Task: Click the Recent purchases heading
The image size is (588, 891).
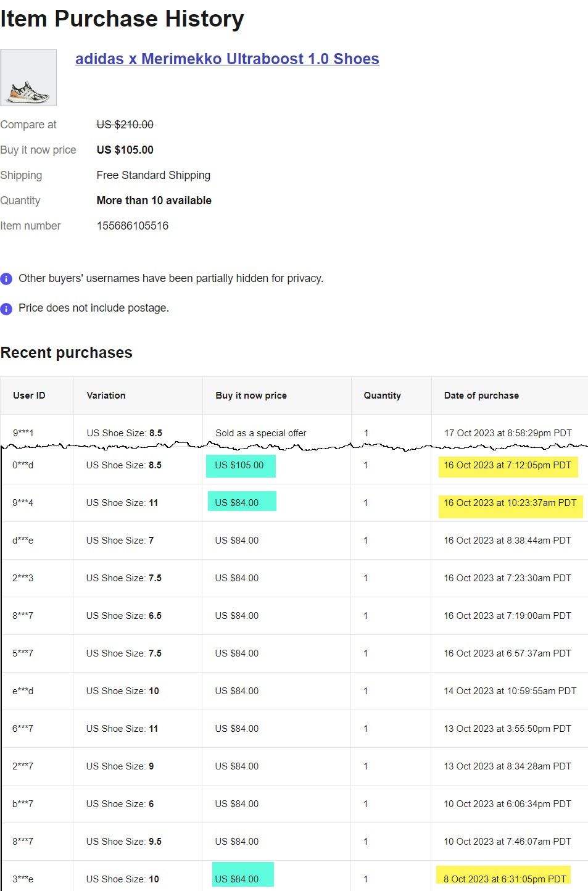Action: point(67,353)
